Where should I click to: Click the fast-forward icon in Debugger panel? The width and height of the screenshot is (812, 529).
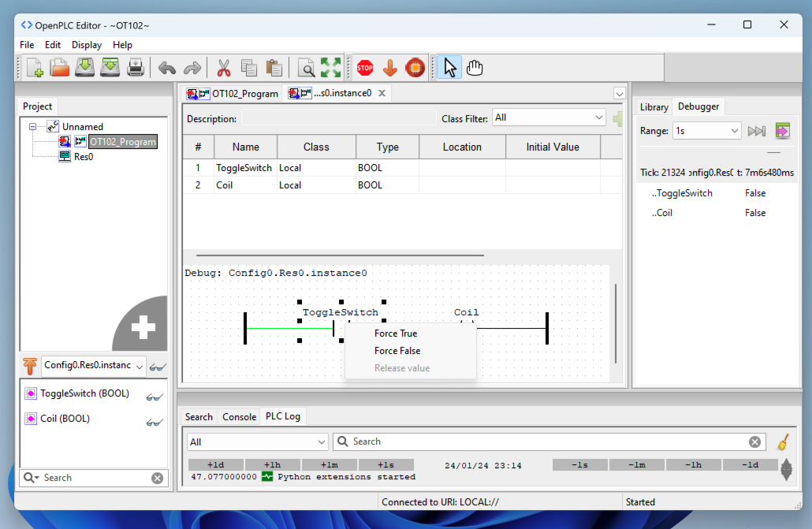(757, 131)
